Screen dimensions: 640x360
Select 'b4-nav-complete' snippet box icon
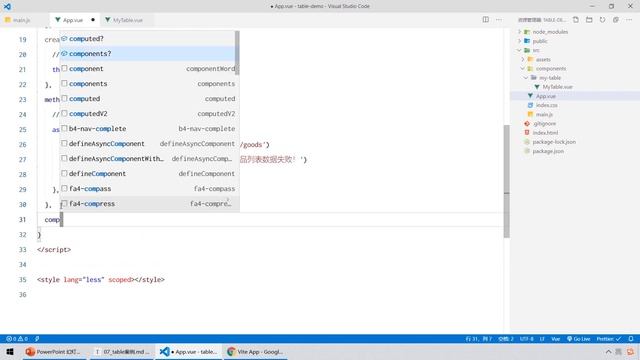[64, 128]
